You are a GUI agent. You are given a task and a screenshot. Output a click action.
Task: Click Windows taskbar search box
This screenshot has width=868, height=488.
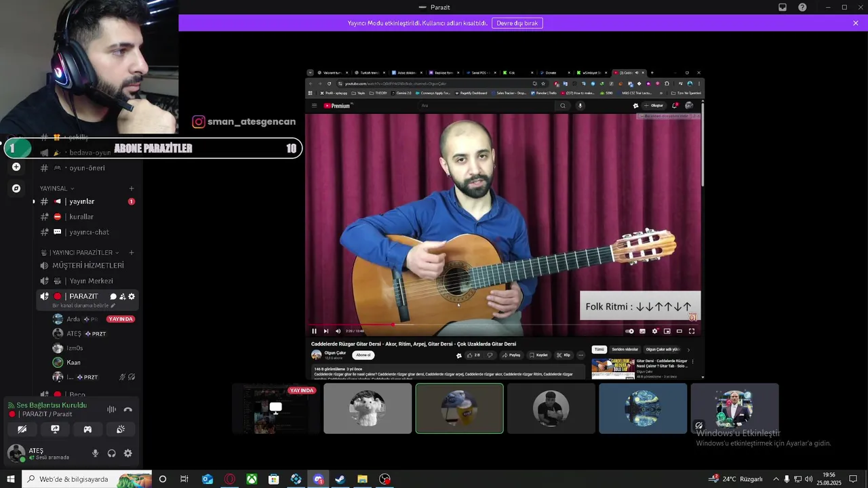pos(87,479)
